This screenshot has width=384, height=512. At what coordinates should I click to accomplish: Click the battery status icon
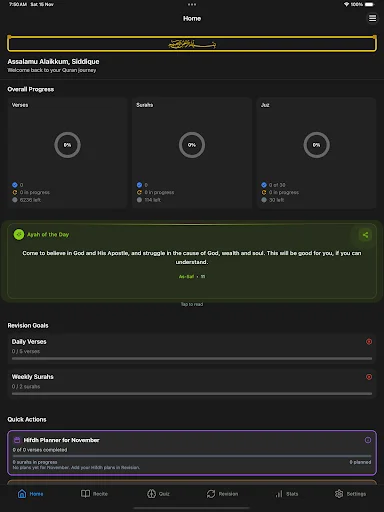pyautogui.click(x=369, y=4)
